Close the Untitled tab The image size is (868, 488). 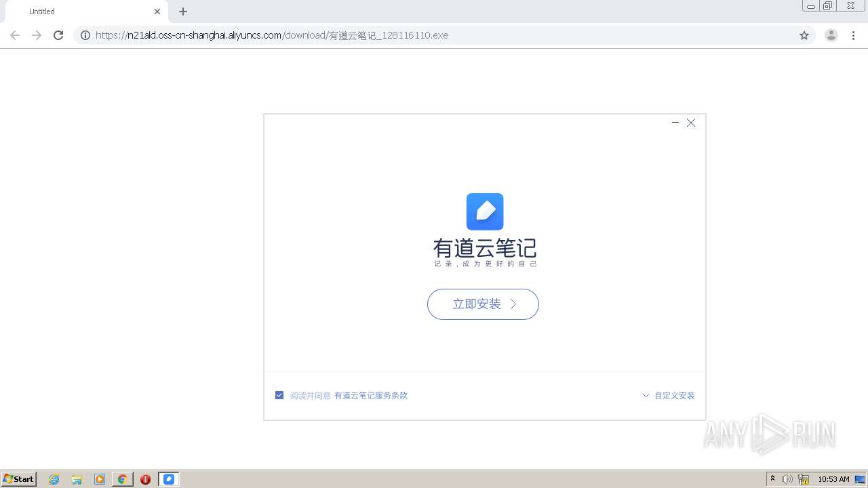point(157,12)
